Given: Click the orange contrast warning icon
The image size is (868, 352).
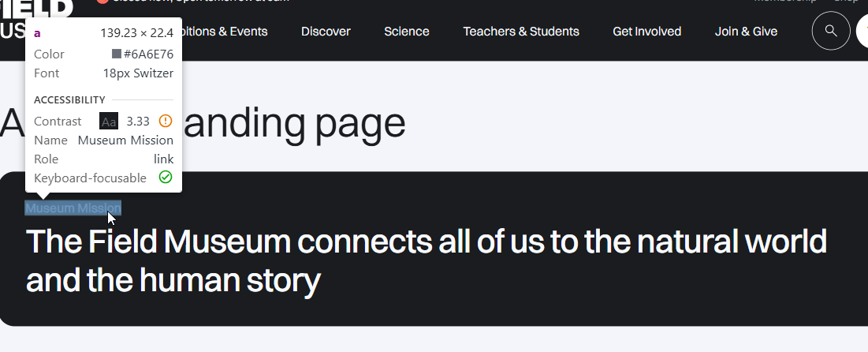Looking at the screenshot, I should coord(166,121).
